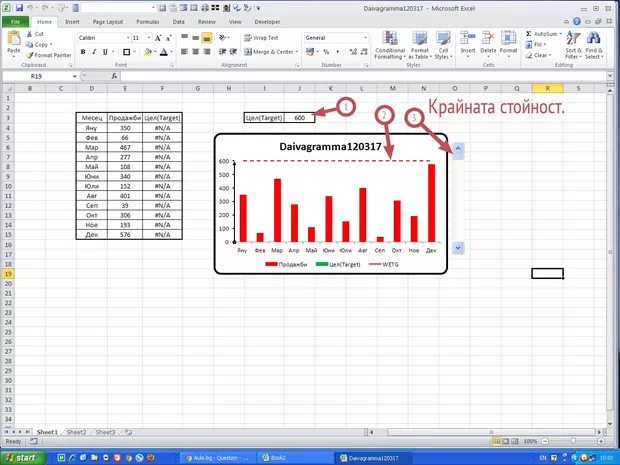Select the Sheet2 worksheet tab

pos(76,432)
